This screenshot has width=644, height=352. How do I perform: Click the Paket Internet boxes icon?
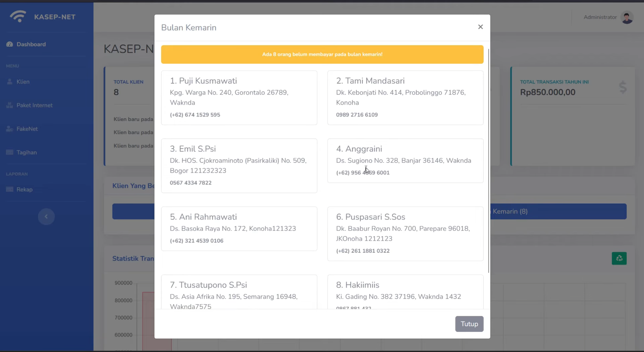[x=10, y=105]
